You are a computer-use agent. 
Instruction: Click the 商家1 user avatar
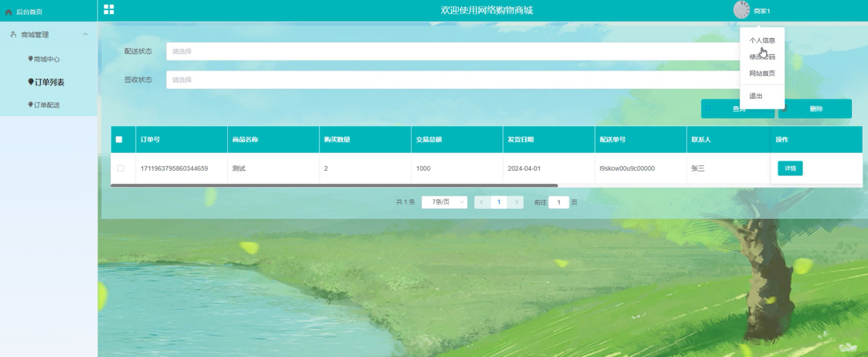tap(742, 10)
